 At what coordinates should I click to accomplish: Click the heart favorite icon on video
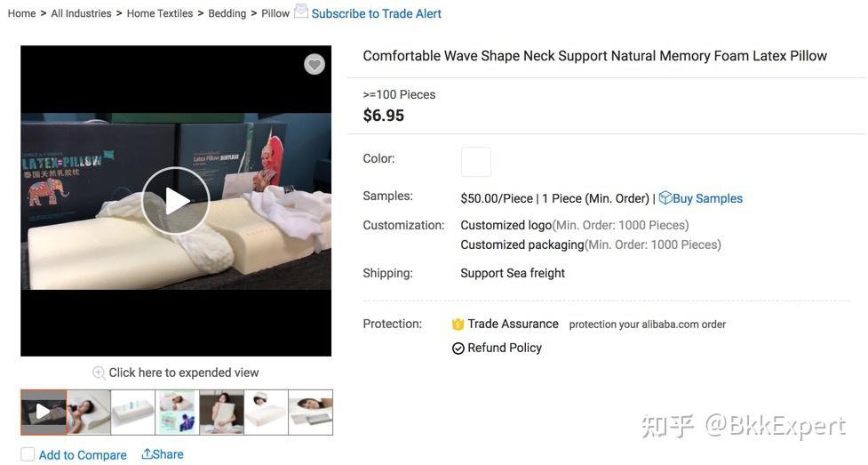click(x=315, y=64)
